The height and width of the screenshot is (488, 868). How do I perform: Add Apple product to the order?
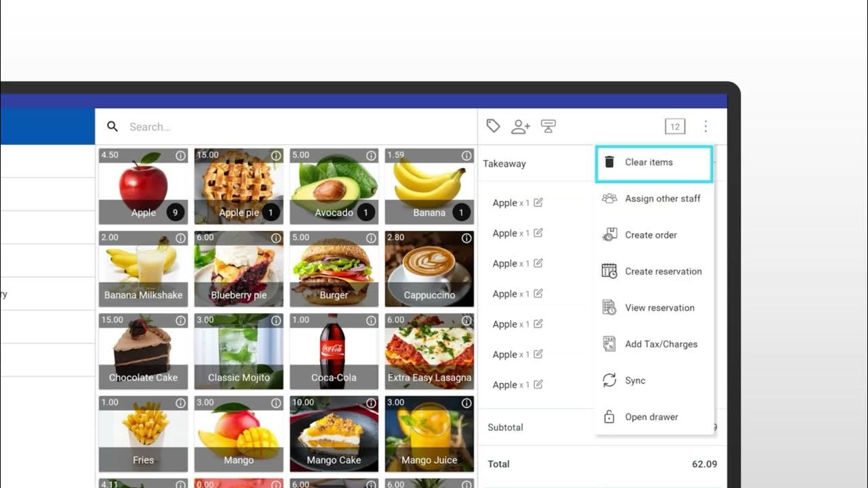coord(143,186)
